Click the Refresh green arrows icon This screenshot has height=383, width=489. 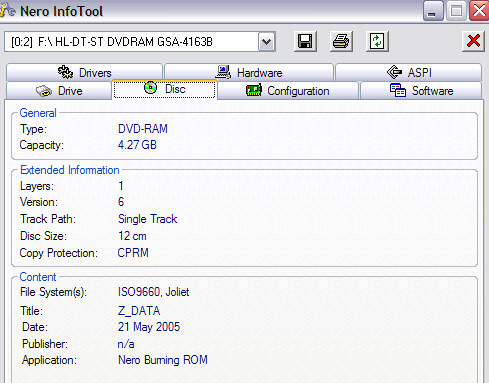point(377,42)
